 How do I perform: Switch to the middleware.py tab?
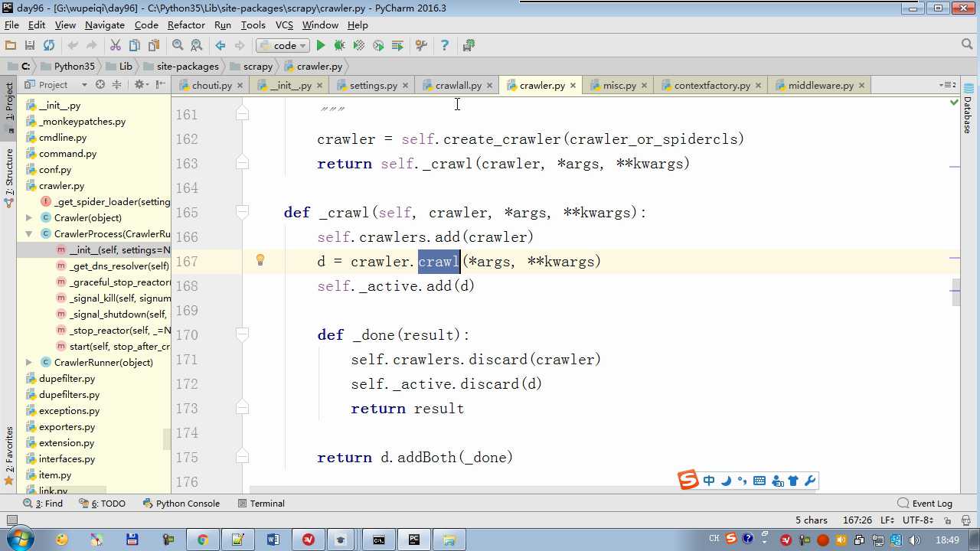point(820,86)
